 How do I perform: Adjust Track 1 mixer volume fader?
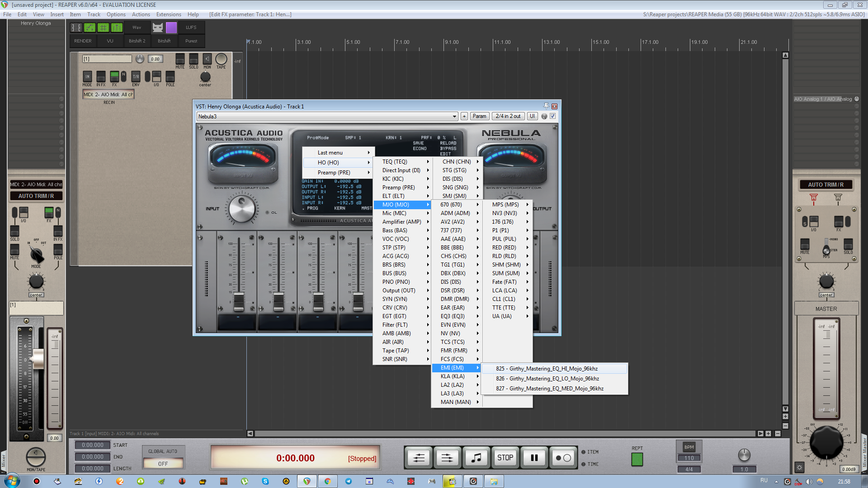coord(38,359)
